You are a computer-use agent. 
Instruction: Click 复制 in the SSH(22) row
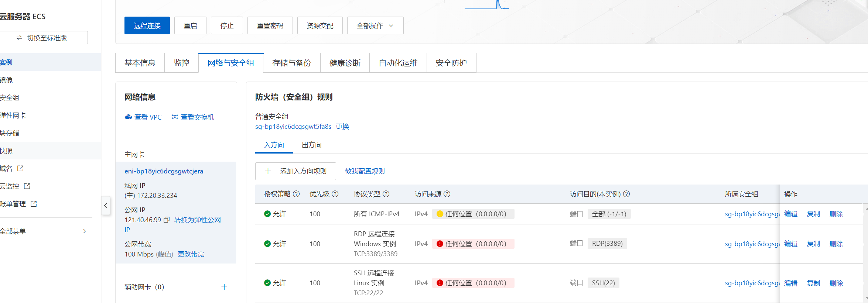813,283
